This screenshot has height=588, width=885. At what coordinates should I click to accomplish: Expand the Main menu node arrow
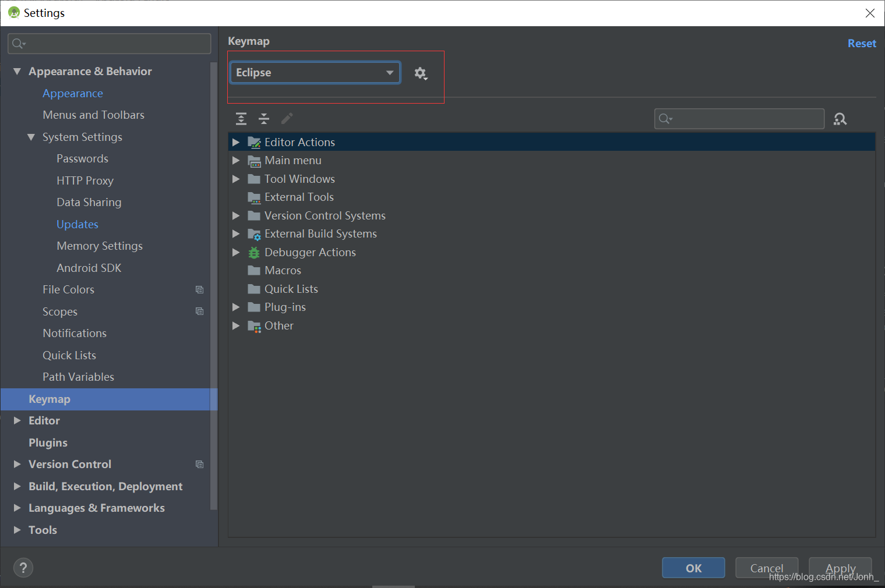click(236, 160)
